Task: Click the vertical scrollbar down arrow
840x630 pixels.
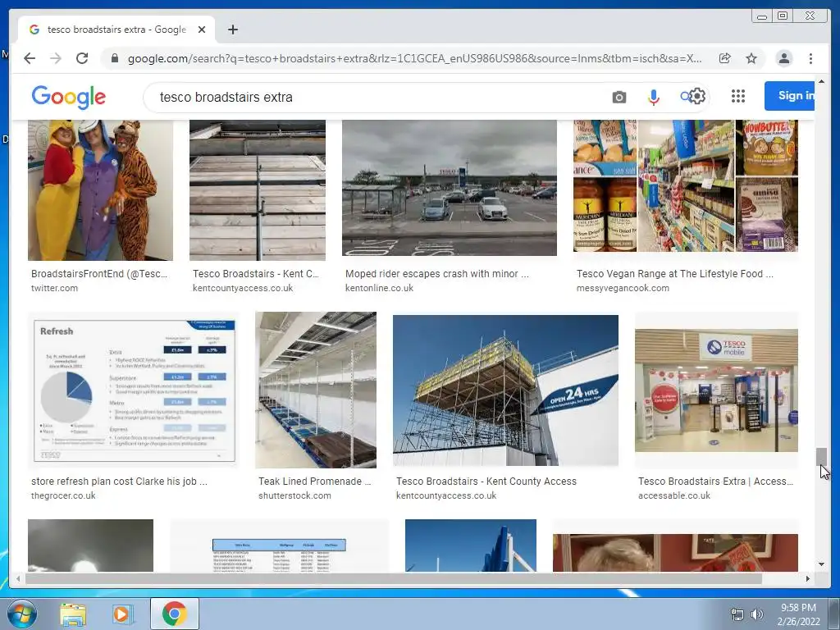Action: pyautogui.click(x=821, y=564)
